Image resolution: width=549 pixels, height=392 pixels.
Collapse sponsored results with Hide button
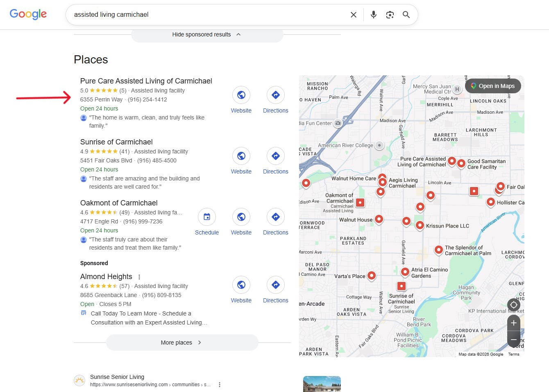[207, 34]
